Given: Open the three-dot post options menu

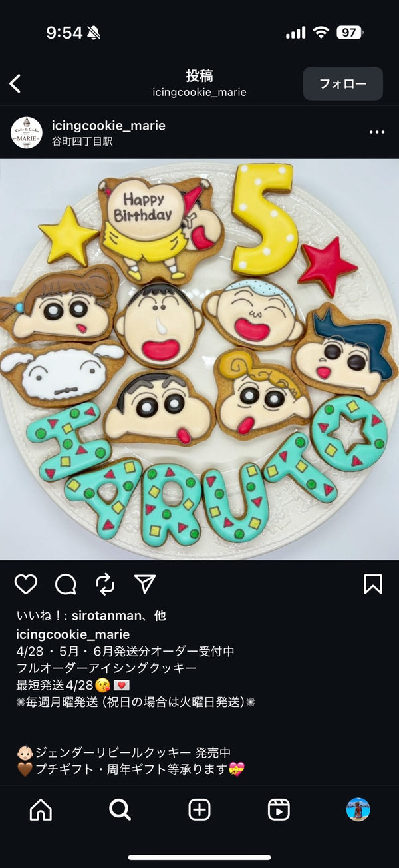Looking at the screenshot, I should point(377,132).
